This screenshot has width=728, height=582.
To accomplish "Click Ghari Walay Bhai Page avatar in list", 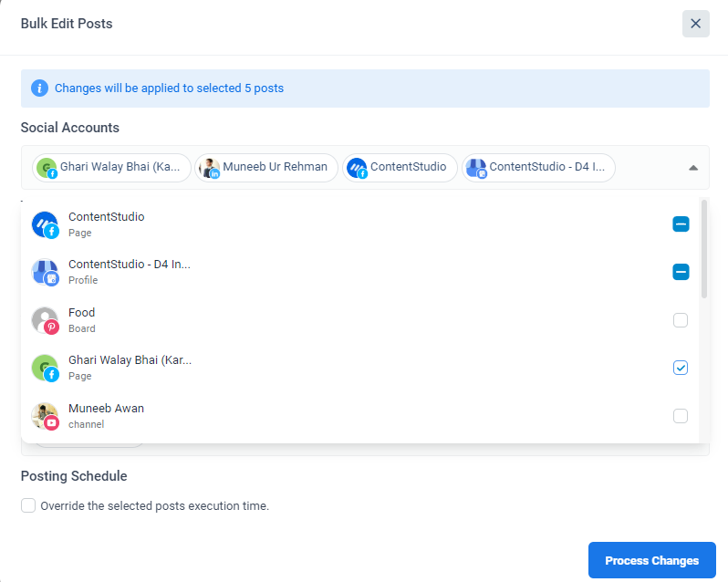I will [45, 368].
